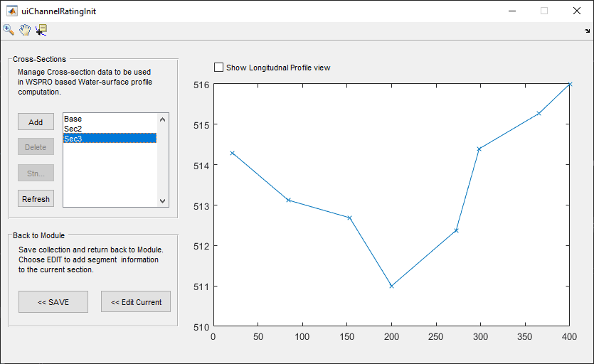
Task: Click the Delete button
Action: point(36,147)
